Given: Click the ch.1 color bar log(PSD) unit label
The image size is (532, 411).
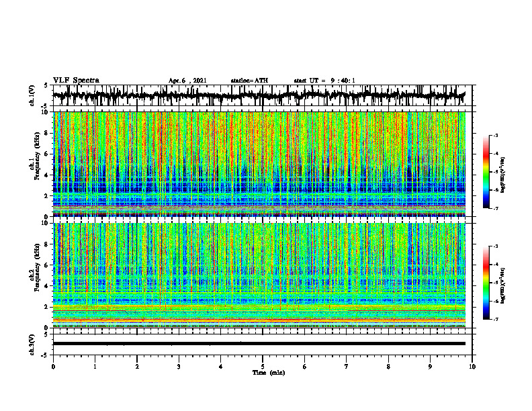Looking at the screenshot, I should point(503,175).
